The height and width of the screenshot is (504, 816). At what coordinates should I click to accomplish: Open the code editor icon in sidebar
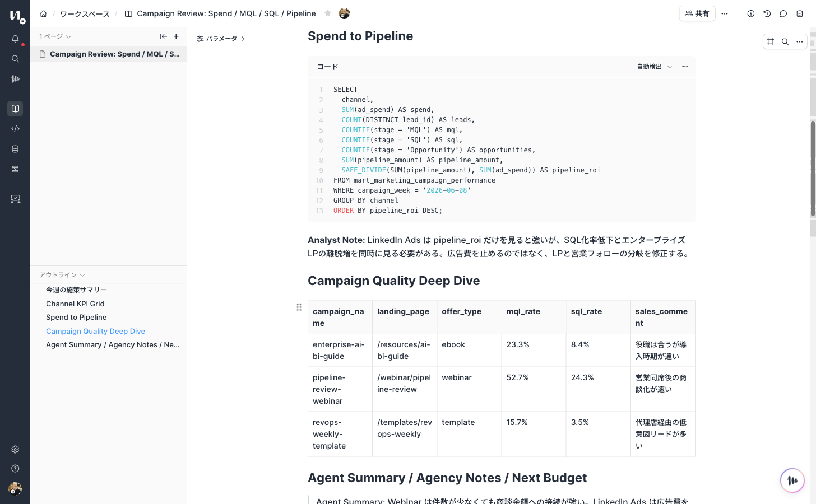[15, 129]
